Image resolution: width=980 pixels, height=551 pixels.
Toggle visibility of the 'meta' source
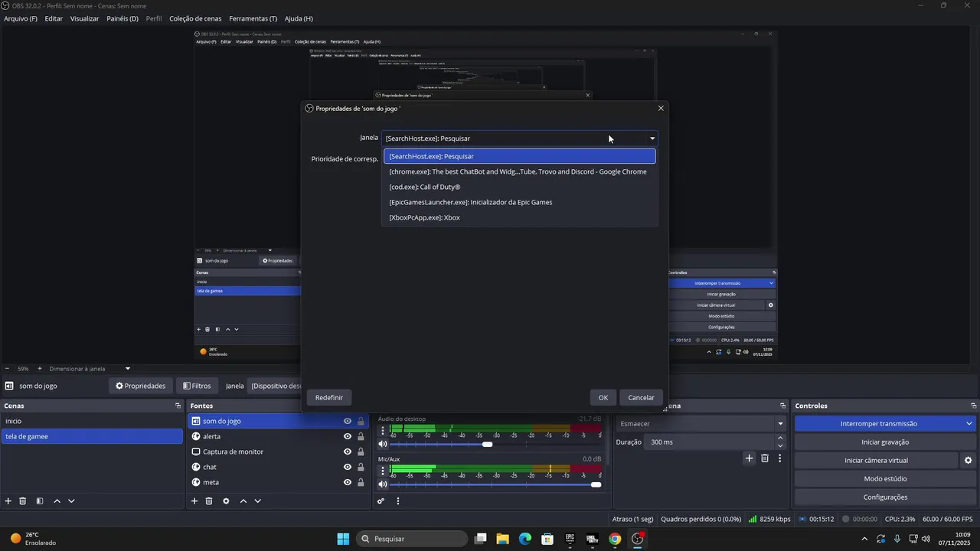pos(348,482)
